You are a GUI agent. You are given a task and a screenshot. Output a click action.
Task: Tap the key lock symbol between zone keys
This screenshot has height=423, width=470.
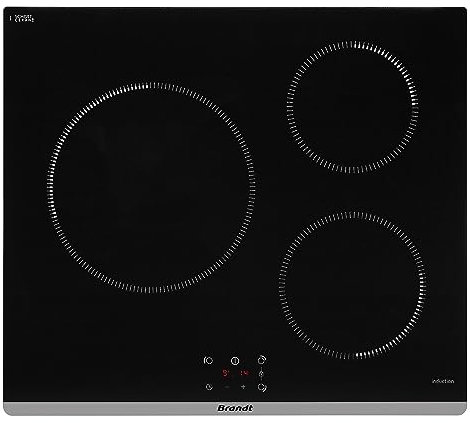click(x=261, y=374)
